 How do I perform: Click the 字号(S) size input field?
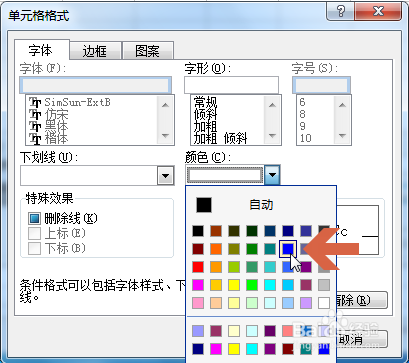pyautogui.click(x=321, y=85)
